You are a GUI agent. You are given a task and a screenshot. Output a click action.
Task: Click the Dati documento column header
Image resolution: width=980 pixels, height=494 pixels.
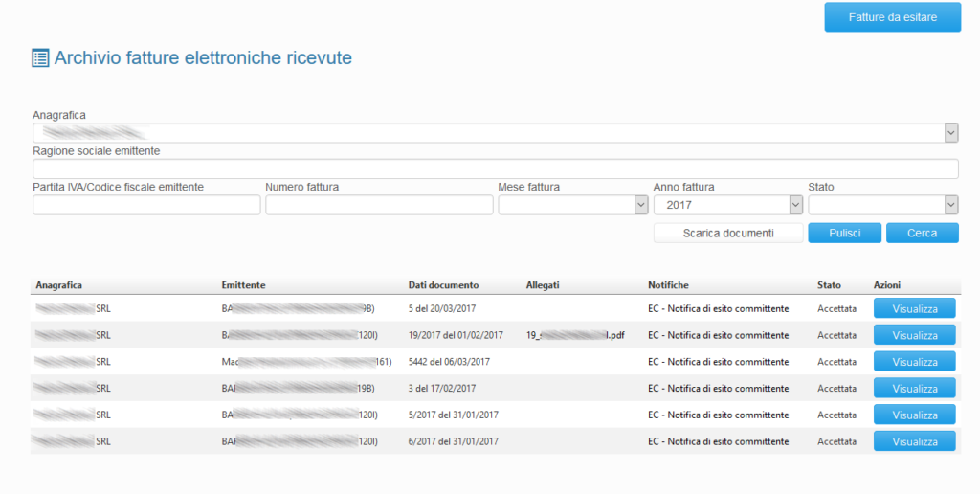443,285
